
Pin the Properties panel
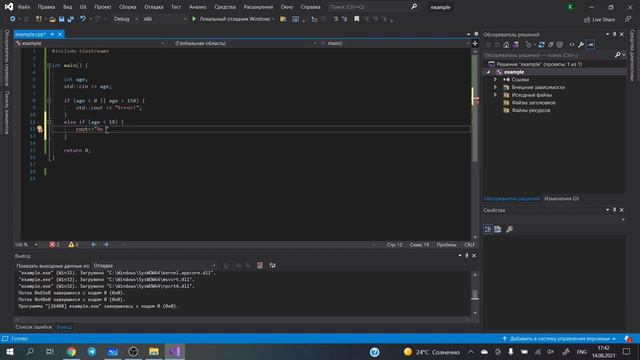click(x=614, y=210)
